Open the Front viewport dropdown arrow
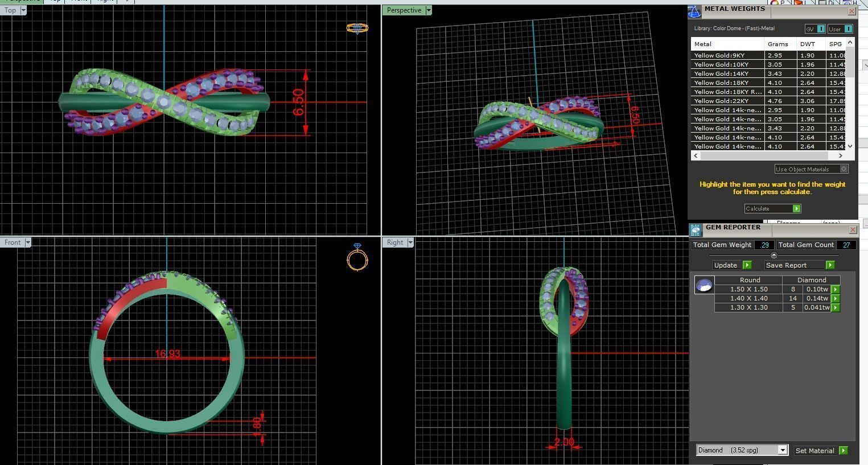The image size is (868, 465). 28,242
